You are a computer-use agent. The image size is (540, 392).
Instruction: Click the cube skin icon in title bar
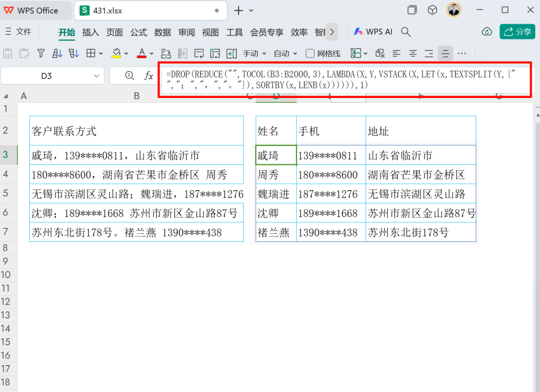pos(432,10)
